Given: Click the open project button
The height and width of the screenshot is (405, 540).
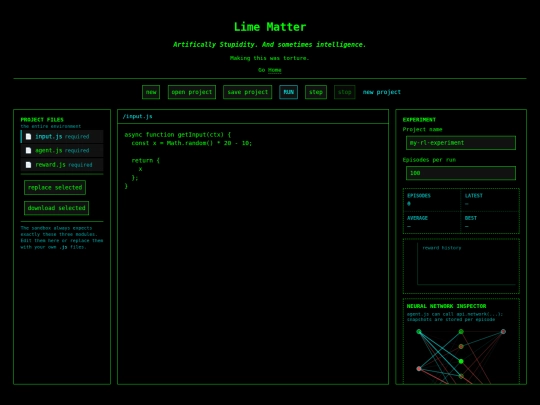Looking at the screenshot, I should 192,92.
